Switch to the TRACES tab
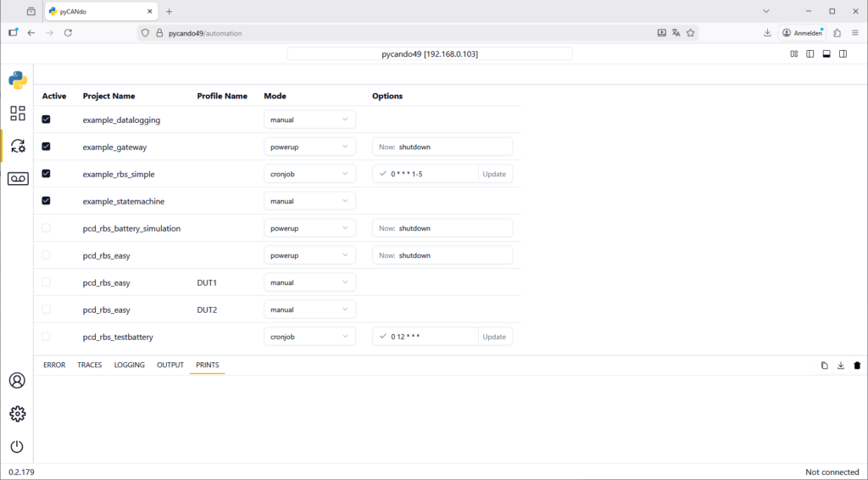868x480 pixels. point(89,365)
